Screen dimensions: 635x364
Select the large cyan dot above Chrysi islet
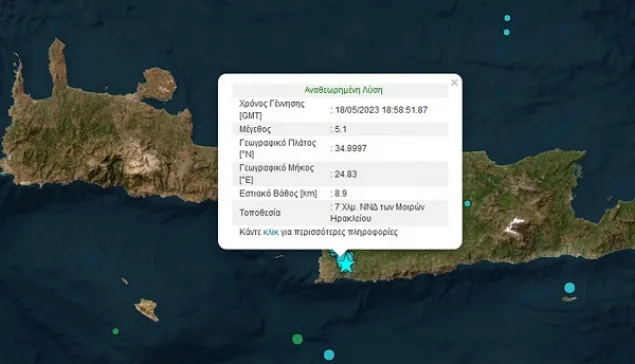coord(569,288)
